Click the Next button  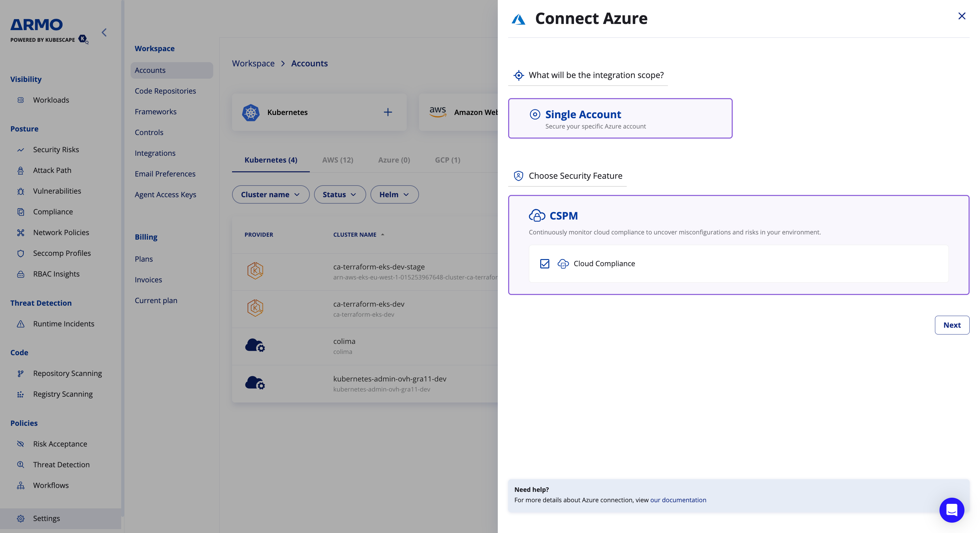pyautogui.click(x=951, y=325)
